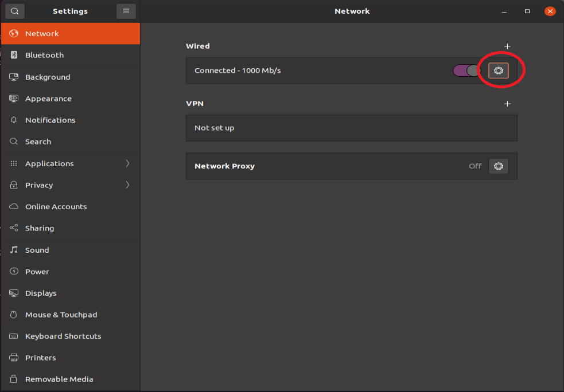This screenshot has width=564, height=392.
Task: Open the hamburger menu in Settings header
Action: pyautogui.click(x=126, y=11)
